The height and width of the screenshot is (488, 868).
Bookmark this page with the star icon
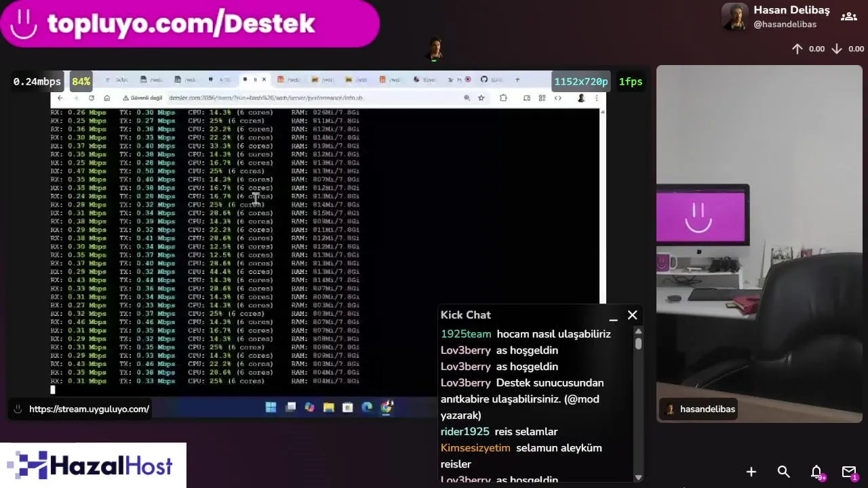pos(481,98)
